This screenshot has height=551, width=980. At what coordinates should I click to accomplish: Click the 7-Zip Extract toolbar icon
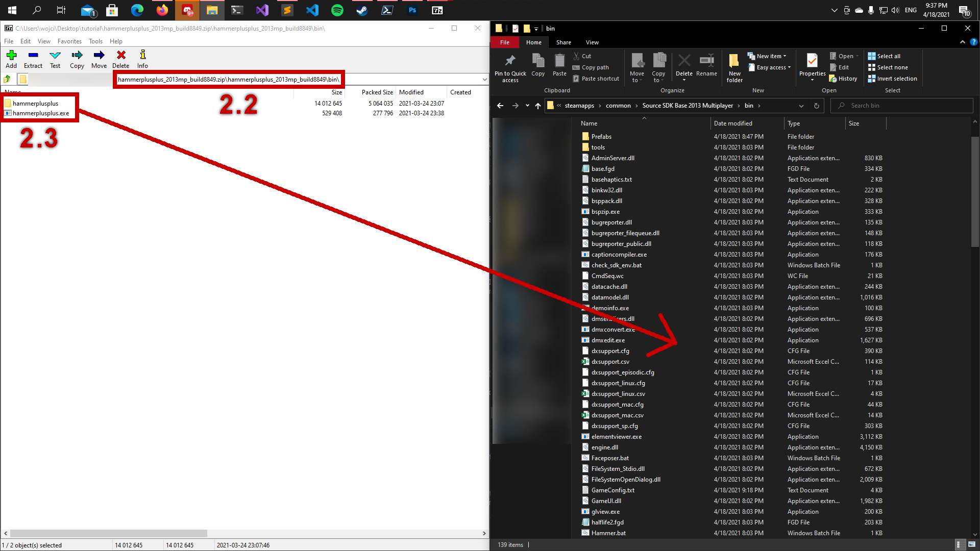pyautogui.click(x=33, y=56)
